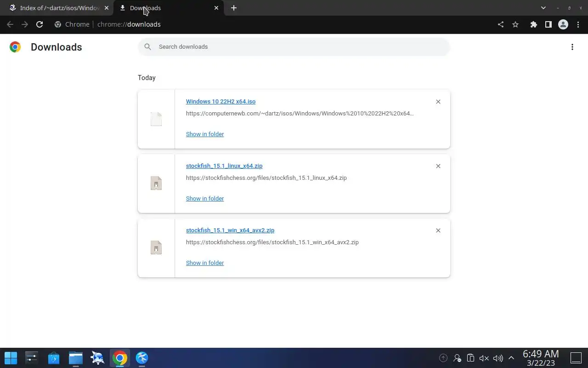Show stockfish linux zip in folder
588x368 pixels.
point(205,199)
